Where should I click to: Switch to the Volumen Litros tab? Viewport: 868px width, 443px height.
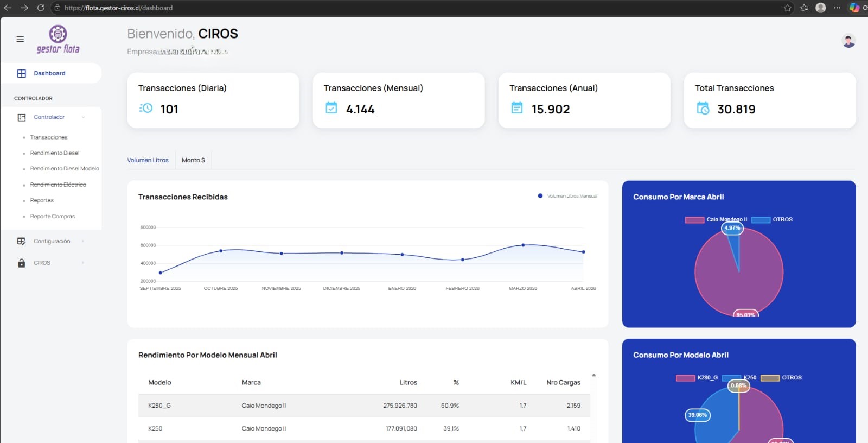pyautogui.click(x=148, y=160)
